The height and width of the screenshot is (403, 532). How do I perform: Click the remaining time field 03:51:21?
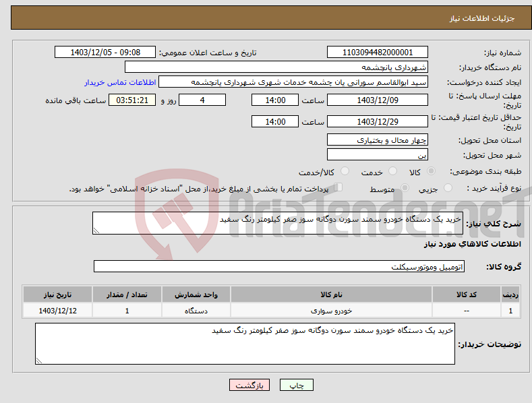pyautogui.click(x=132, y=100)
